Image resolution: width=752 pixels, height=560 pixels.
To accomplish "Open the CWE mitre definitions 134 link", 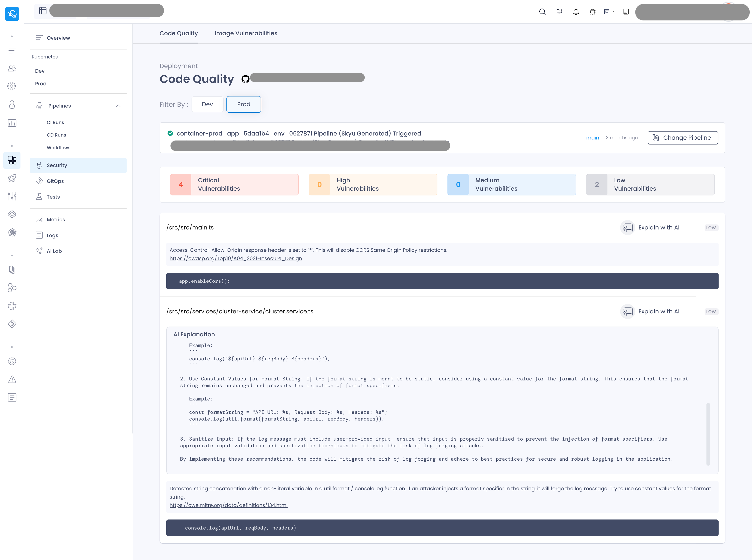I will pos(229,506).
